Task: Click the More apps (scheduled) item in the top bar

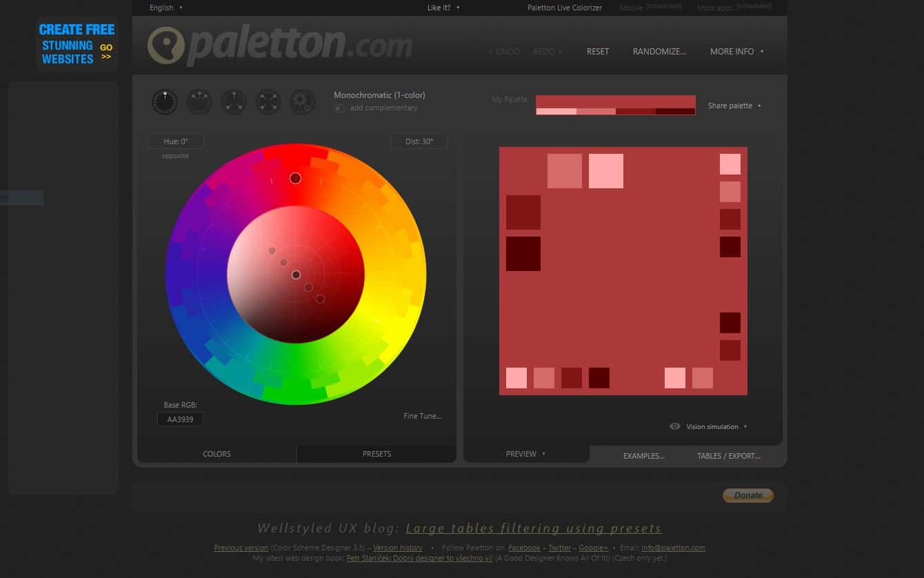Action: coord(734,7)
